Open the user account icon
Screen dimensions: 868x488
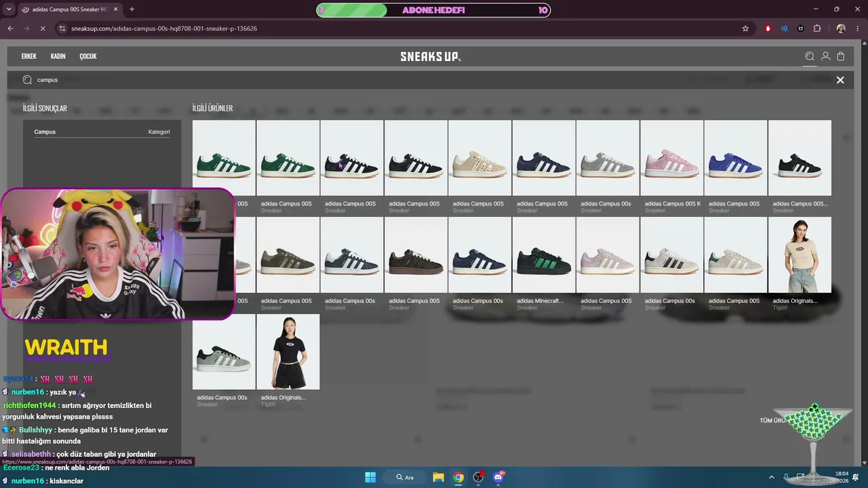[x=825, y=57]
